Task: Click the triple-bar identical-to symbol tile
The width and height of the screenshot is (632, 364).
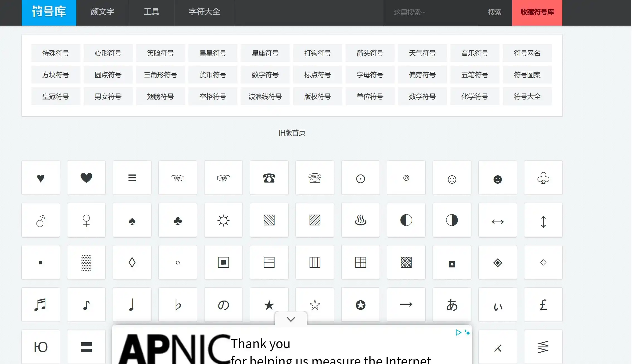Action: coord(132,178)
